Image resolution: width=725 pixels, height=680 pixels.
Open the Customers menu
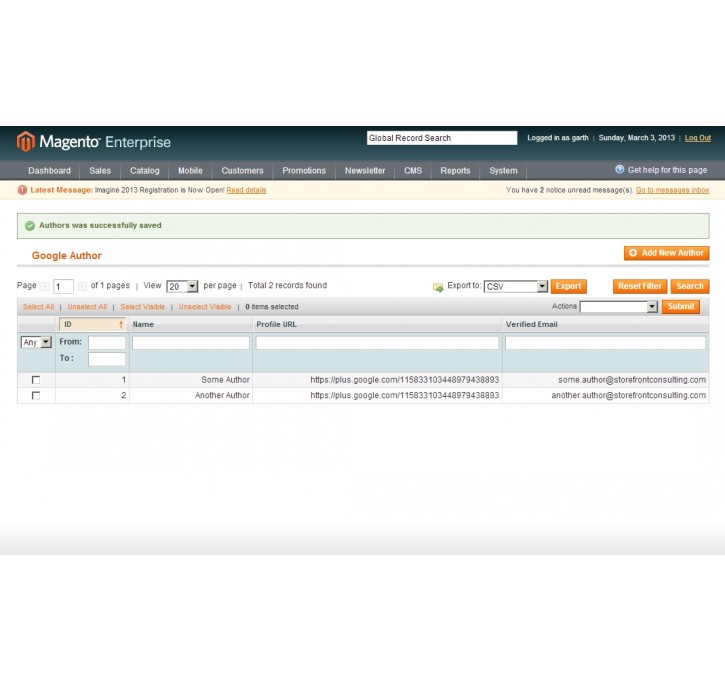(242, 171)
